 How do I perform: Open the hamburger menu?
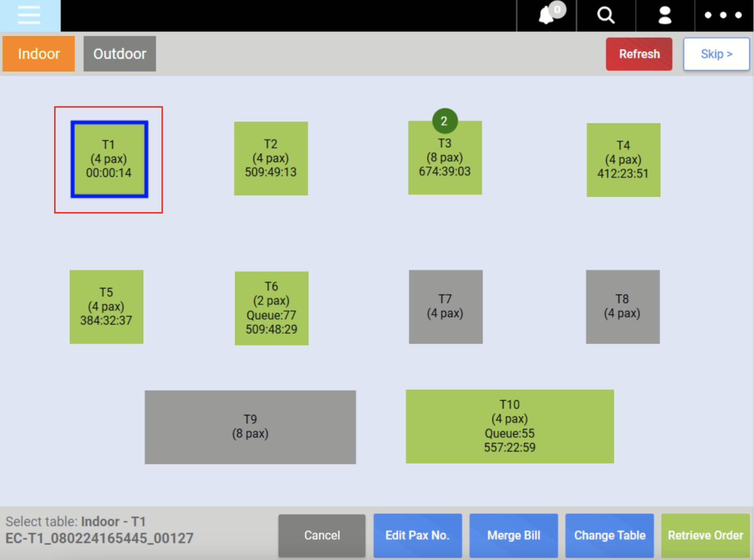[30, 15]
